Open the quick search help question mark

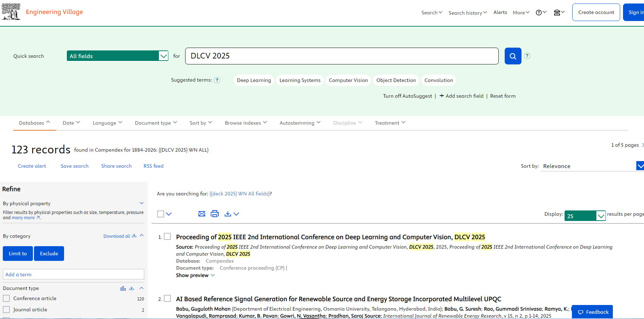527,56
